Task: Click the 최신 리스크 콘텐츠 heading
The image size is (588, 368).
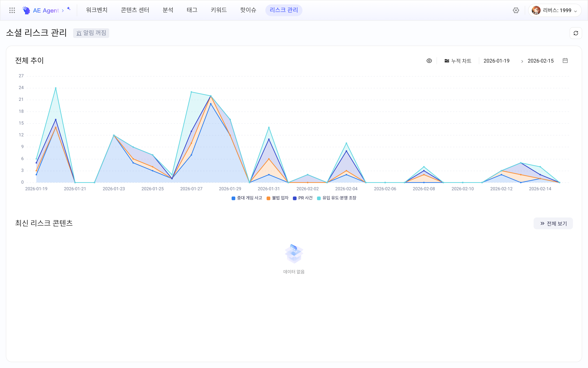Action: 44,223
